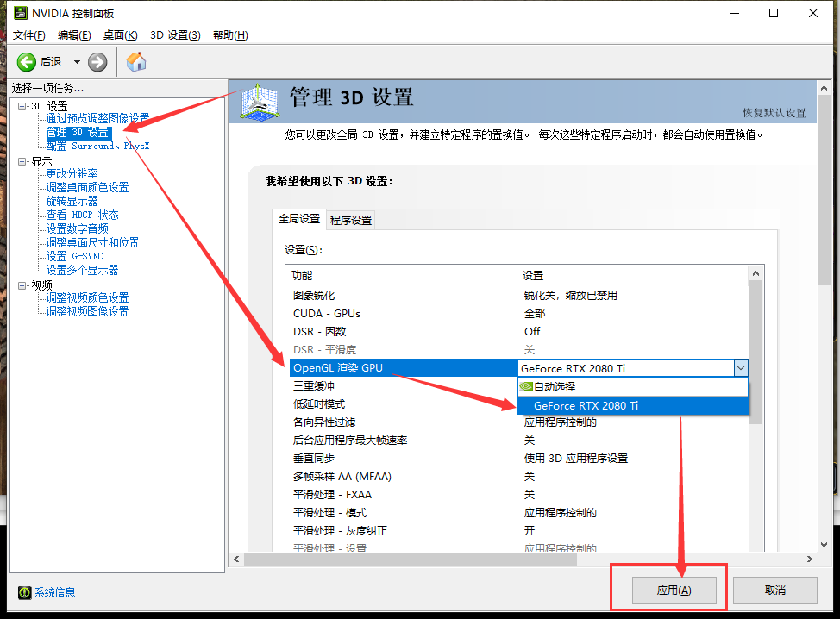
Task: Click the Home house icon
Action: [136, 61]
